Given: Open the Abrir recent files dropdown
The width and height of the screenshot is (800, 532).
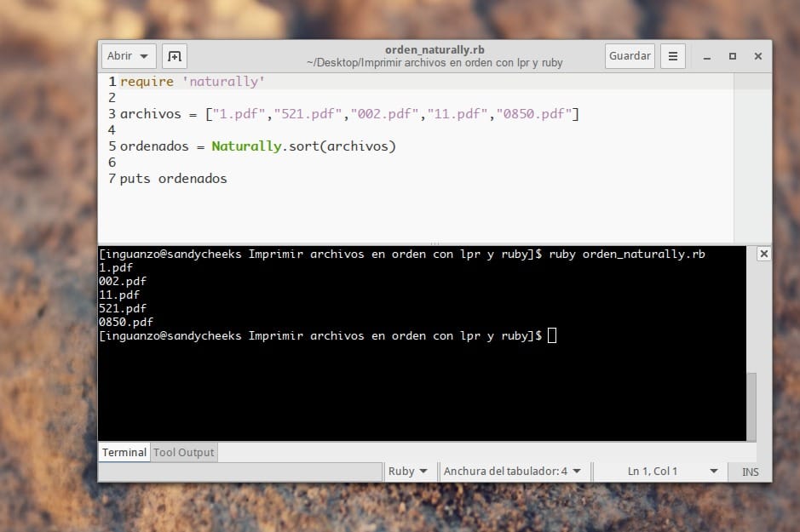Looking at the screenshot, I should coord(128,56).
